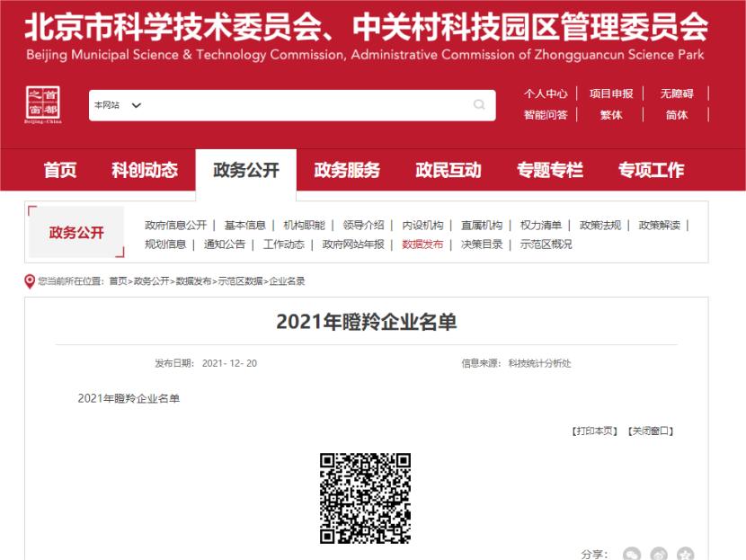Open 科创动态 nav tab

(145, 170)
